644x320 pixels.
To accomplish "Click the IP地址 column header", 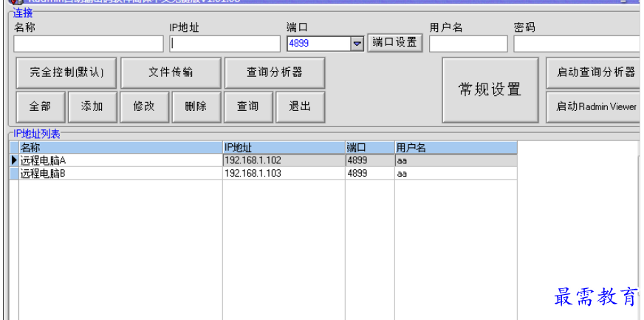I will tap(284, 148).
